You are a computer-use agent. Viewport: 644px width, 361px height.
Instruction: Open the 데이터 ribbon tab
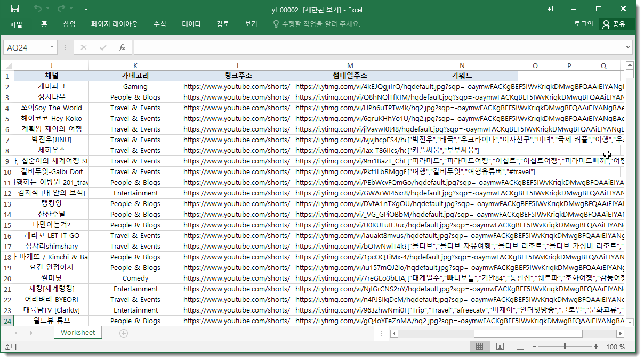[x=191, y=24]
